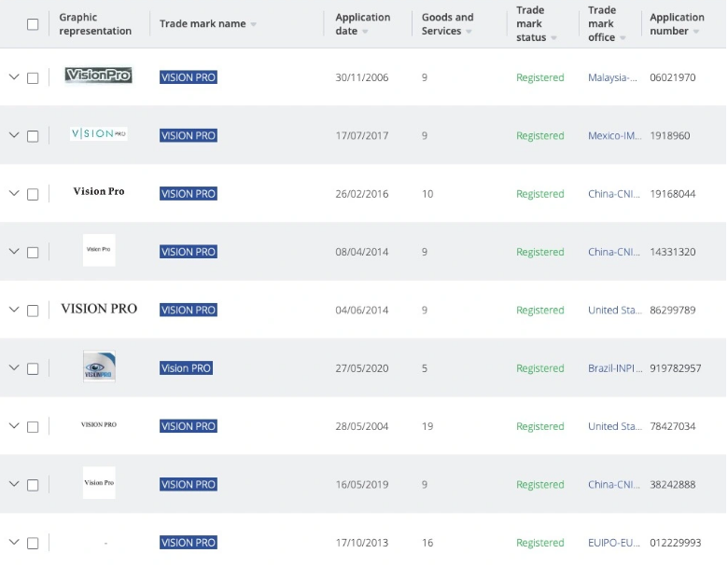Check the box for application 06021970
728x567 pixels.
point(33,78)
